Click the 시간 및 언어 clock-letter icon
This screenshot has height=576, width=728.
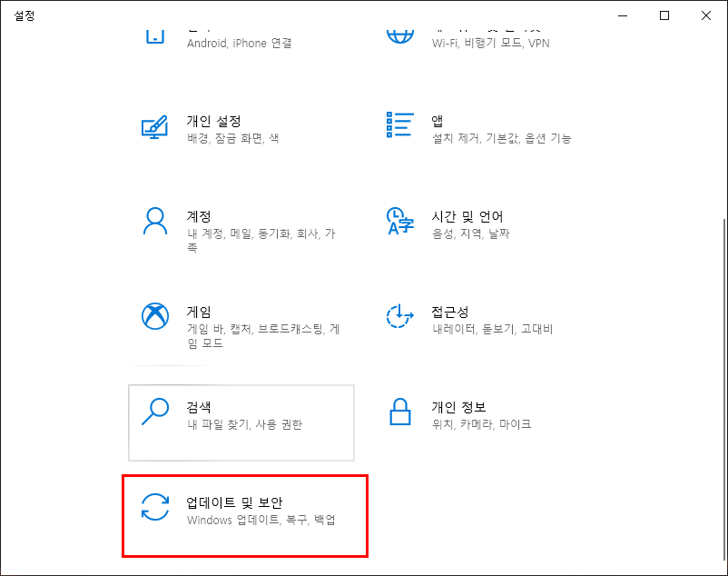[x=399, y=221]
